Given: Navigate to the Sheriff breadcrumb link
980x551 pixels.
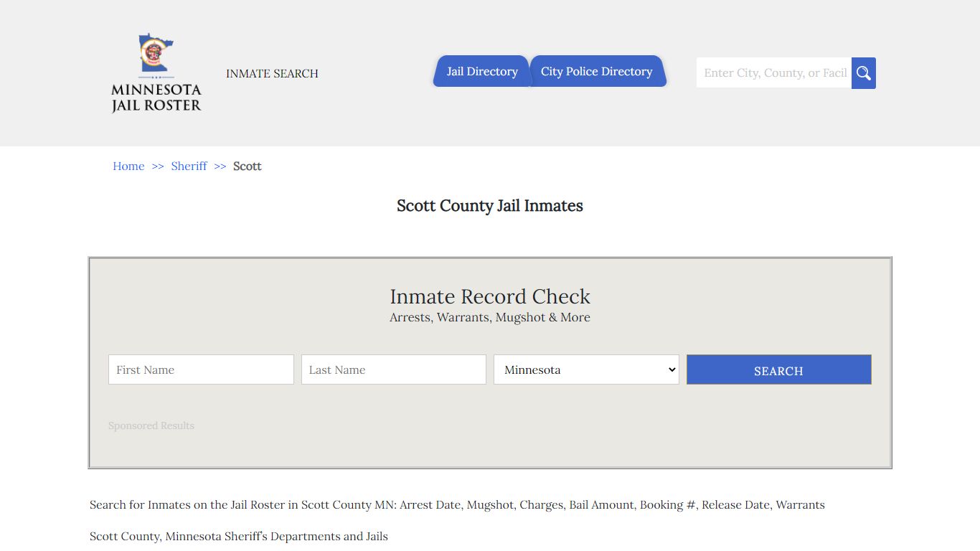Looking at the screenshot, I should click(x=189, y=166).
